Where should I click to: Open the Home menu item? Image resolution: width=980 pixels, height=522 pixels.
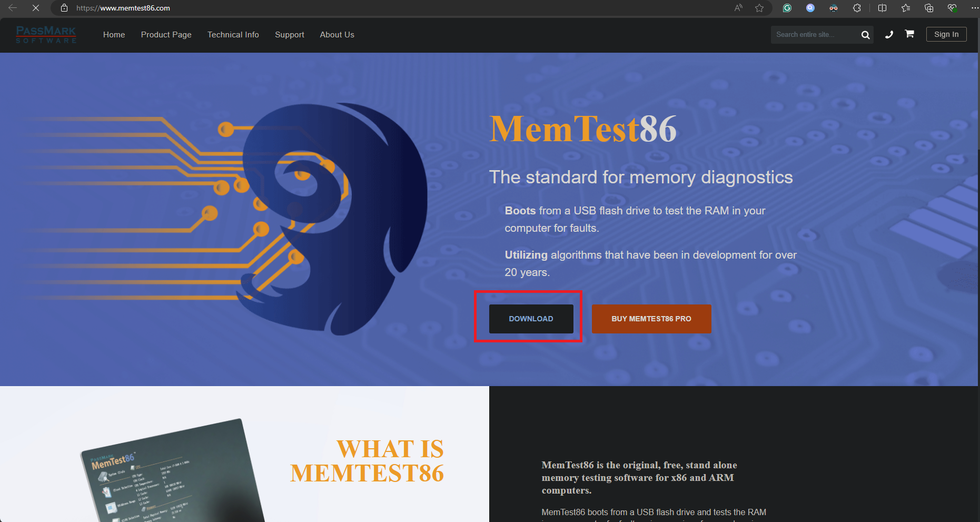pos(114,35)
